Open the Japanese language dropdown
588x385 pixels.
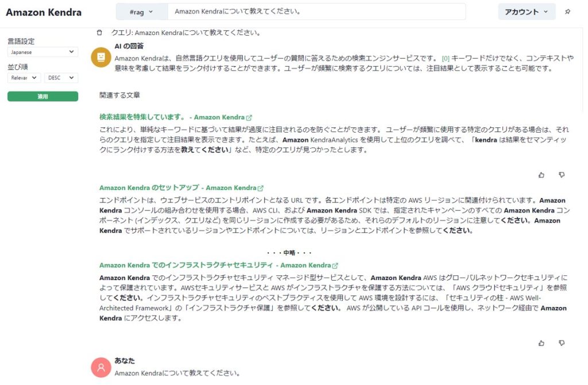click(42, 52)
